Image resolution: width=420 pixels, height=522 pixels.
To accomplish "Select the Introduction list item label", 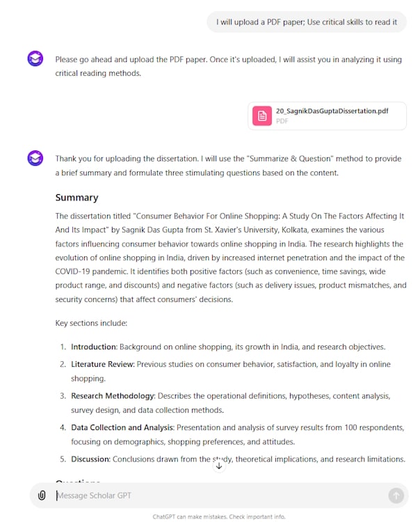I will pos(92,347).
